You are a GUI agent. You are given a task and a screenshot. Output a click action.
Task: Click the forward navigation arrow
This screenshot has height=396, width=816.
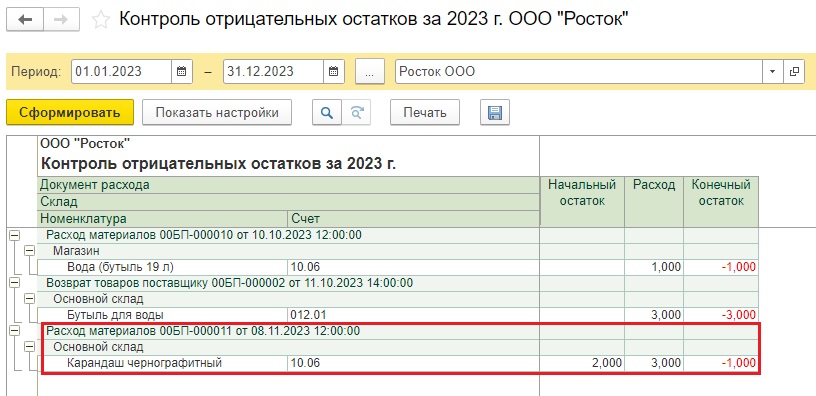pos(61,20)
